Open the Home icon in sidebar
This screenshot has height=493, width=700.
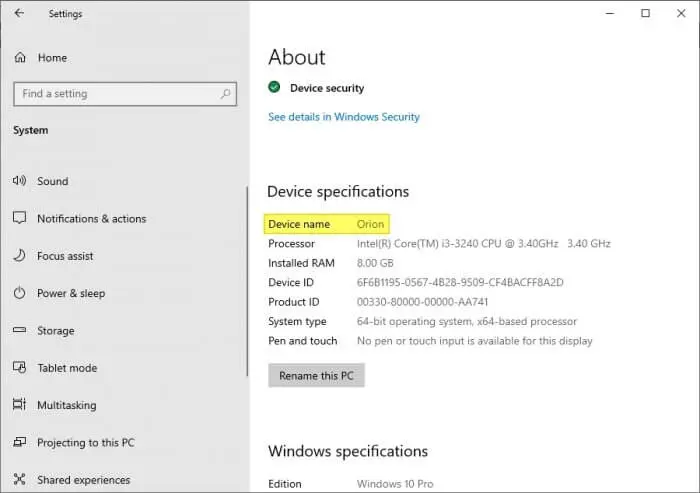click(x=20, y=58)
